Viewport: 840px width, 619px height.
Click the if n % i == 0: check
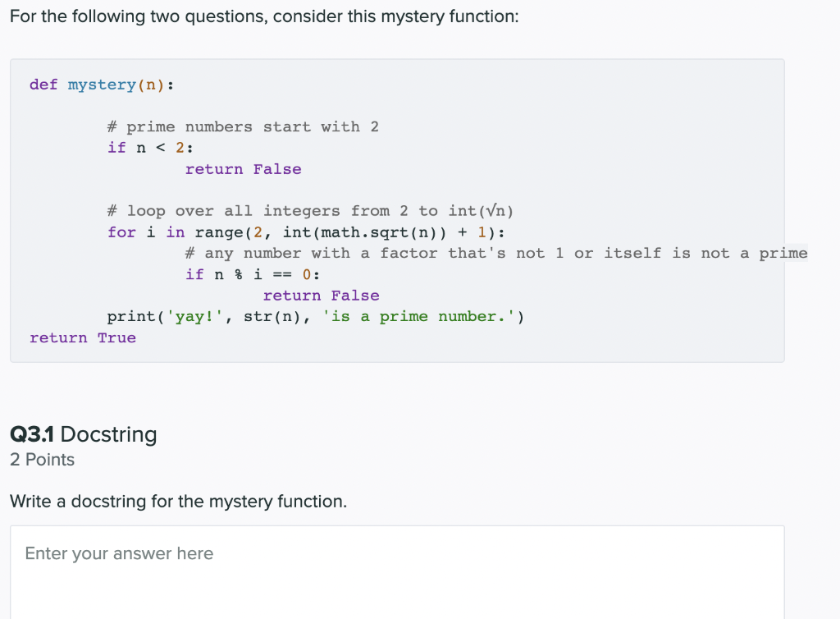(253, 274)
